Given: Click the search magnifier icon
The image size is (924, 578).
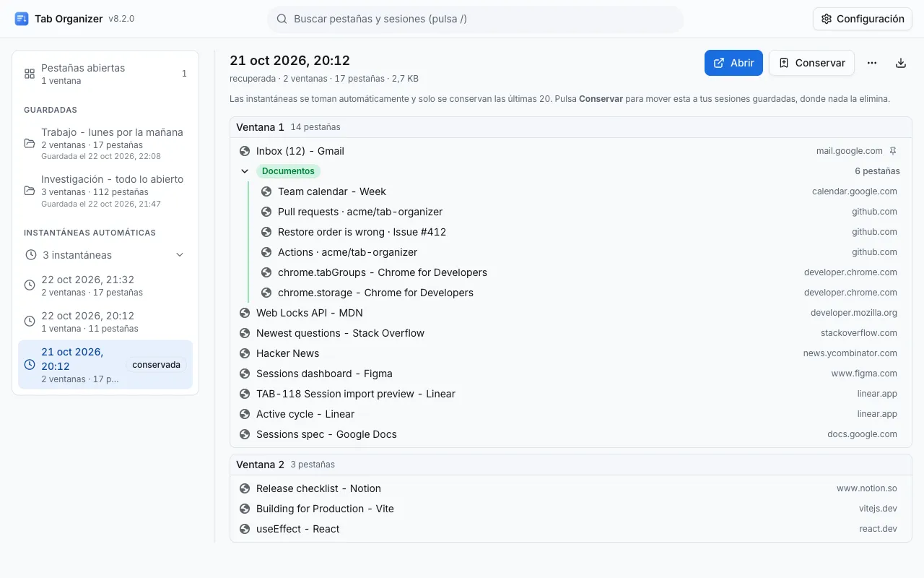Looking at the screenshot, I should tap(282, 19).
